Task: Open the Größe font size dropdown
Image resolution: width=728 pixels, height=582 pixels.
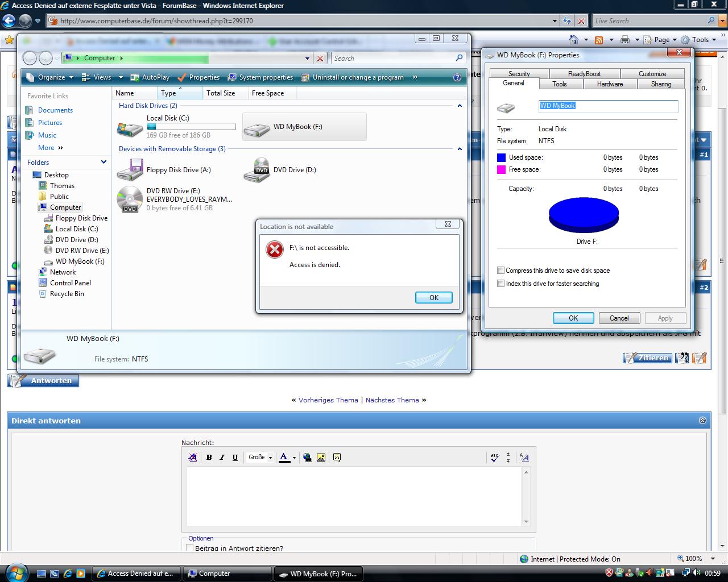Action: [260, 458]
